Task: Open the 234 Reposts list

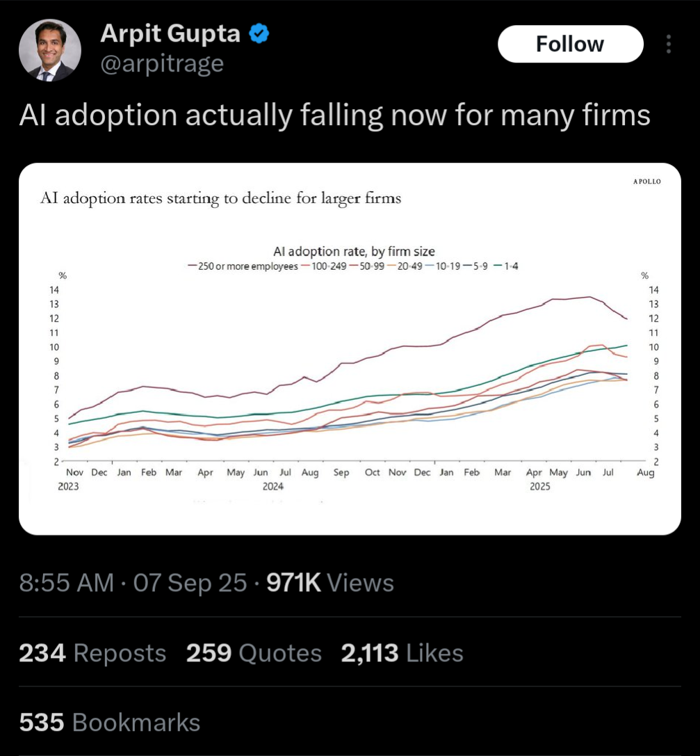Action: [92, 653]
